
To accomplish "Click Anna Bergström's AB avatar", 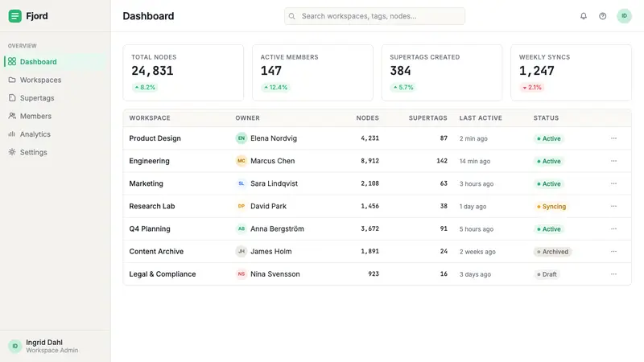I will coord(241,228).
